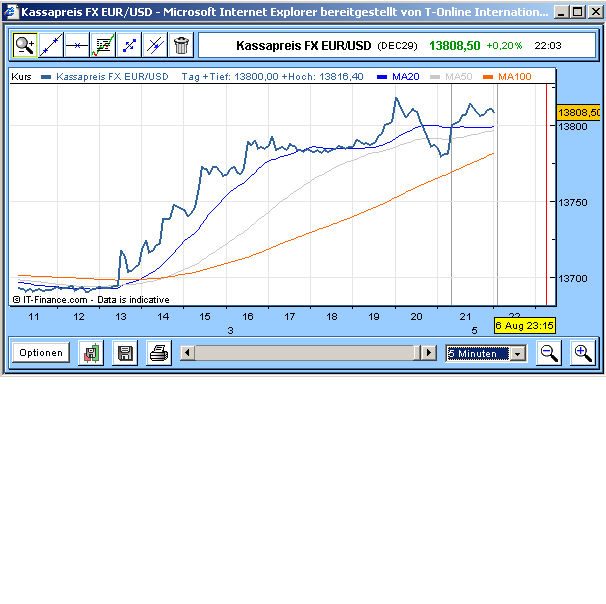Click the IT-Finance.com data notice

pyautogui.click(x=91, y=300)
